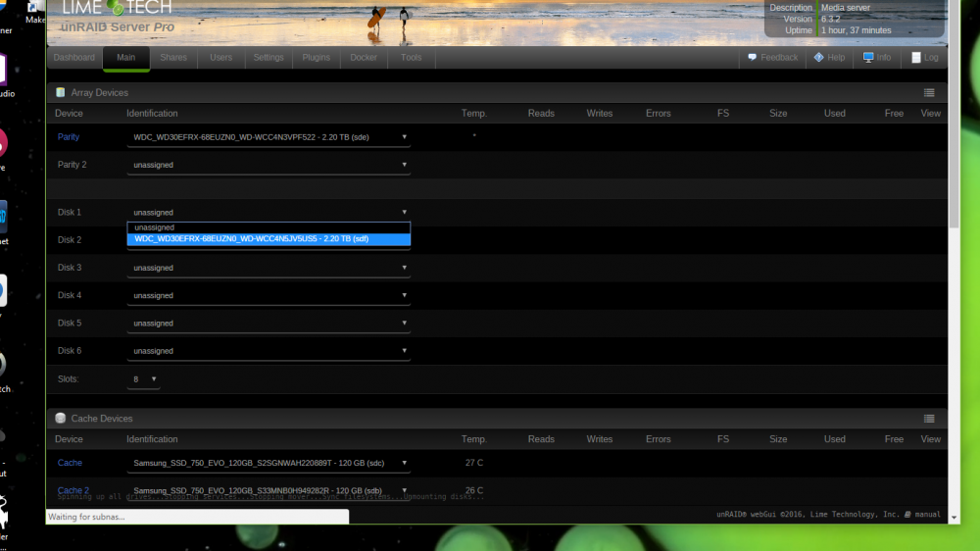The image size is (980, 551).
Task: Click the Feedback speech bubble icon
Action: coord(752,57)
